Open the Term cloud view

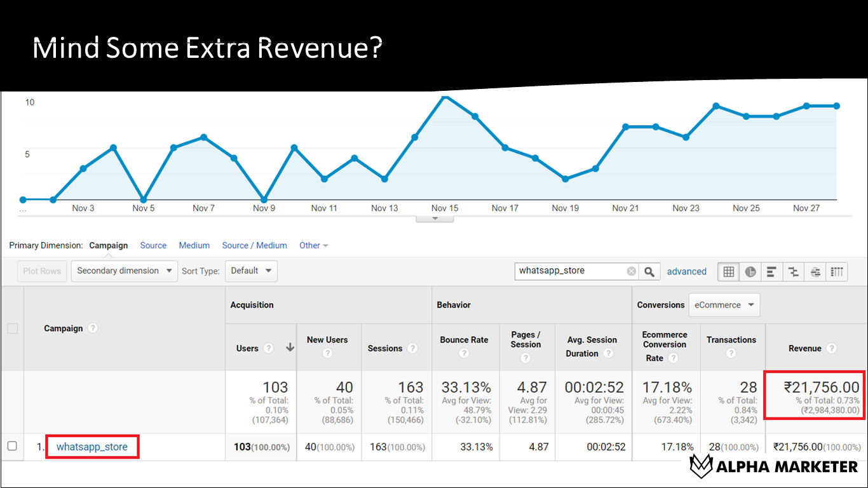815,271
